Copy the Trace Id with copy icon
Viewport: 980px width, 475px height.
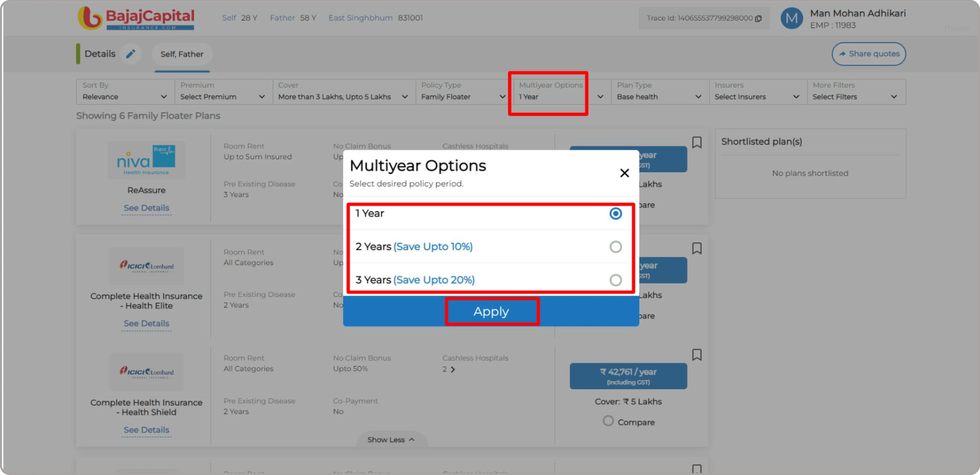tap(758, 18)
